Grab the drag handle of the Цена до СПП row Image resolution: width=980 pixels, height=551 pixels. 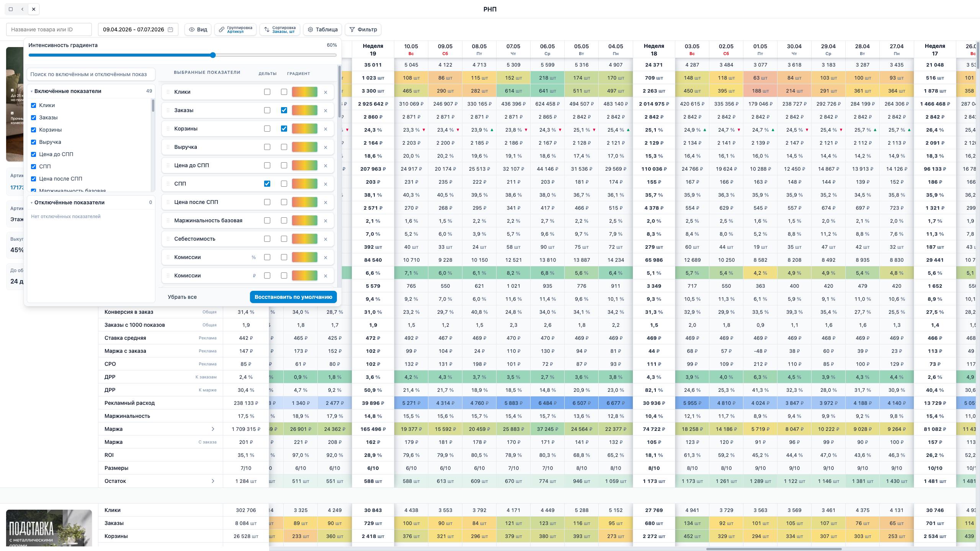[x=168, y=165]
